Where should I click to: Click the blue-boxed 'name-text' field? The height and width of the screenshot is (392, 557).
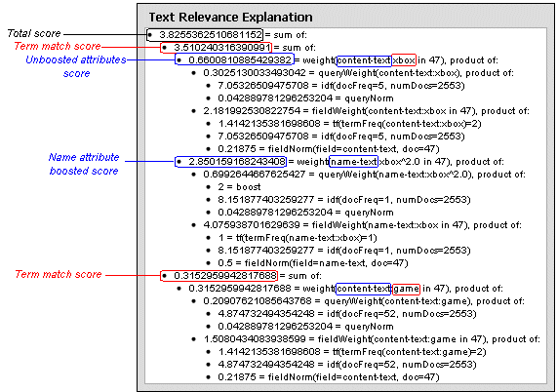click(353, 162)
